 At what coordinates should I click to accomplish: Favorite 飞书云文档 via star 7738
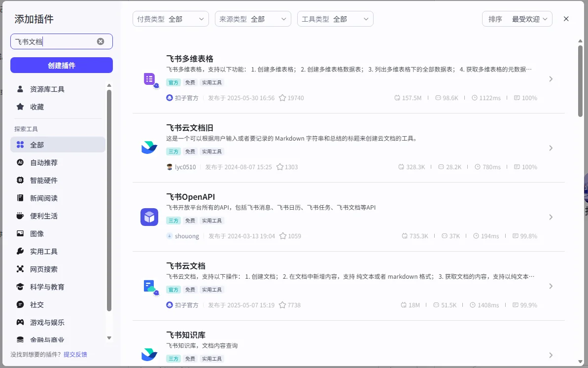coord(282,305)
